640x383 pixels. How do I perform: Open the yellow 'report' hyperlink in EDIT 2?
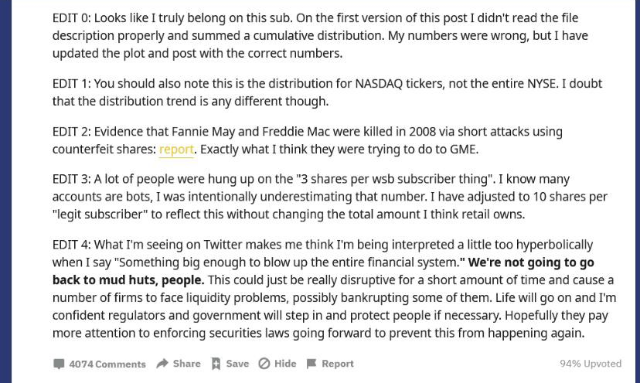point(176,149)
